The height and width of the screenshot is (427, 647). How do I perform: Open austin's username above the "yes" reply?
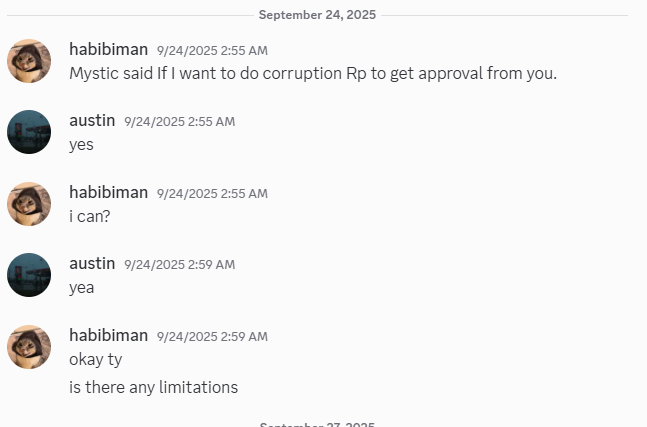[x=92, y=121]
